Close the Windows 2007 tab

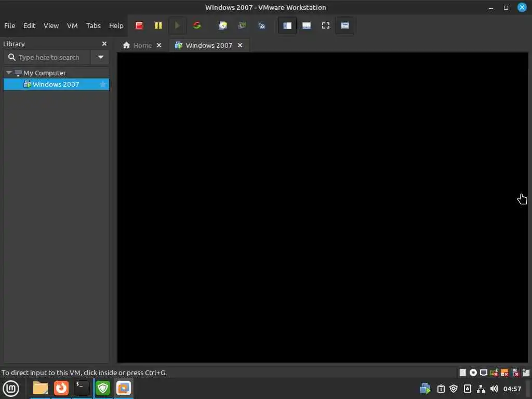point(240,45)
